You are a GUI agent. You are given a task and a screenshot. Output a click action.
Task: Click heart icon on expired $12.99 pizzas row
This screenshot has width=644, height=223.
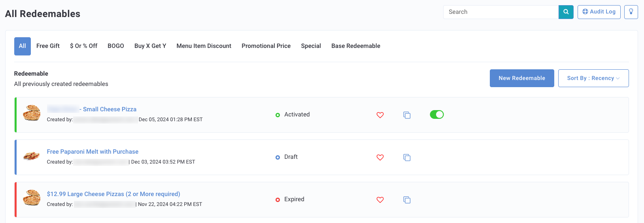click(x=380, y=200)
